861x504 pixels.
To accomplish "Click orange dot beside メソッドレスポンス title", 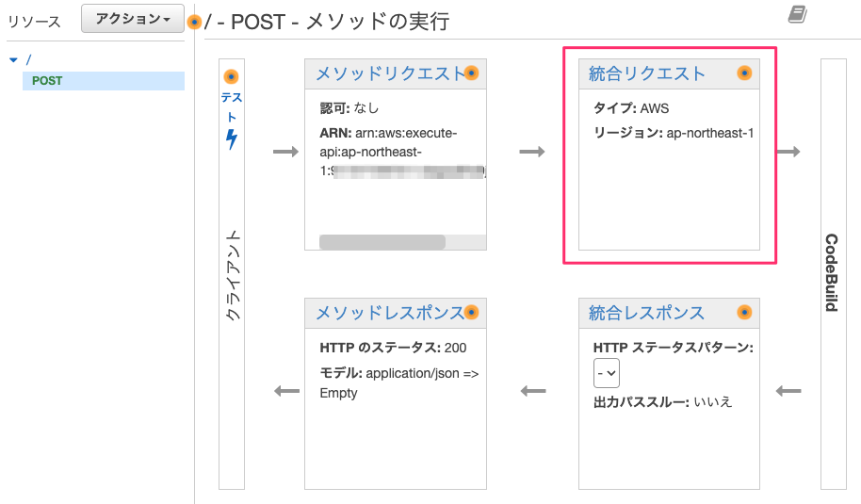I will pyautogui.click(x=472, y=313).
